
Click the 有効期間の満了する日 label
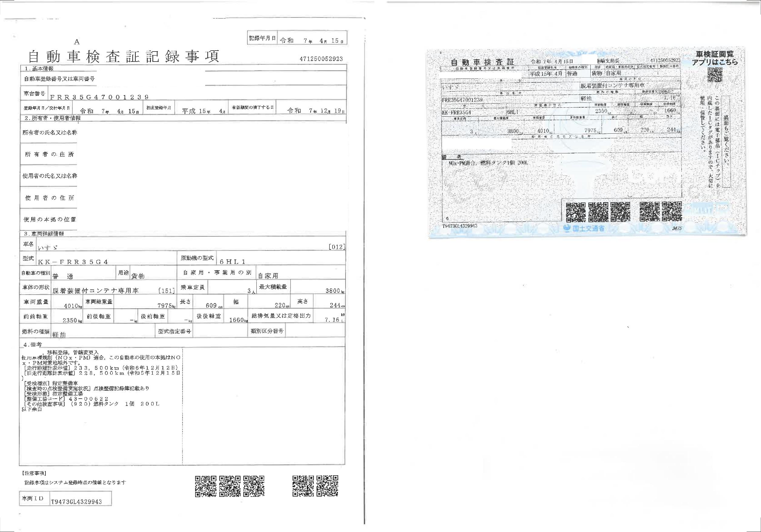point(252,107)
